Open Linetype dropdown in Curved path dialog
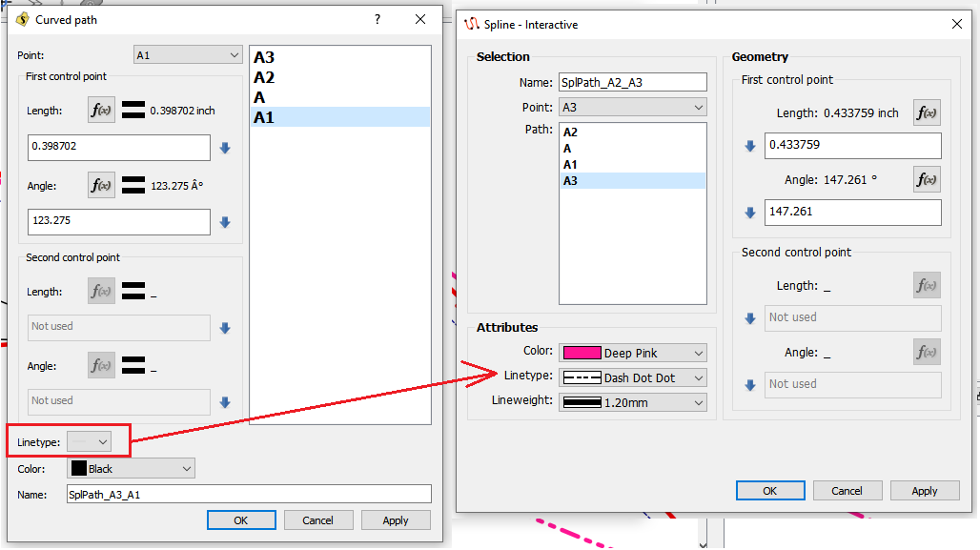This screenshot has width=980, height=550. click(90, 441)
